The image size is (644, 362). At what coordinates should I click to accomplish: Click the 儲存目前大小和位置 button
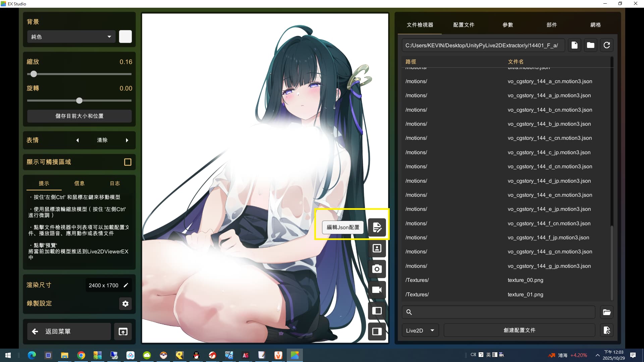coord(79,116)
